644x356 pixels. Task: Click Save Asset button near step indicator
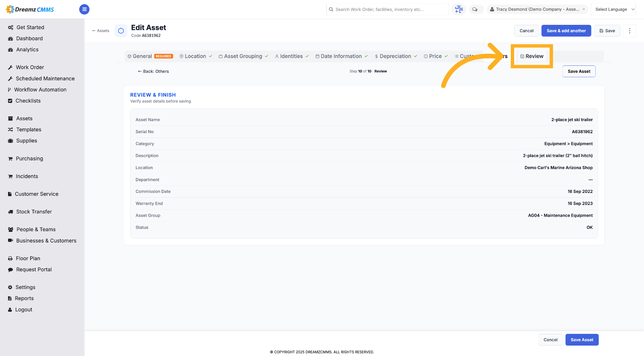(x=579, y=71)
